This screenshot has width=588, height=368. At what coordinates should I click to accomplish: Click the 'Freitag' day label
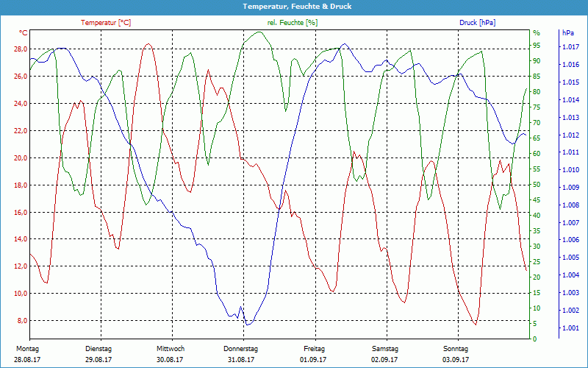[315, 349]
